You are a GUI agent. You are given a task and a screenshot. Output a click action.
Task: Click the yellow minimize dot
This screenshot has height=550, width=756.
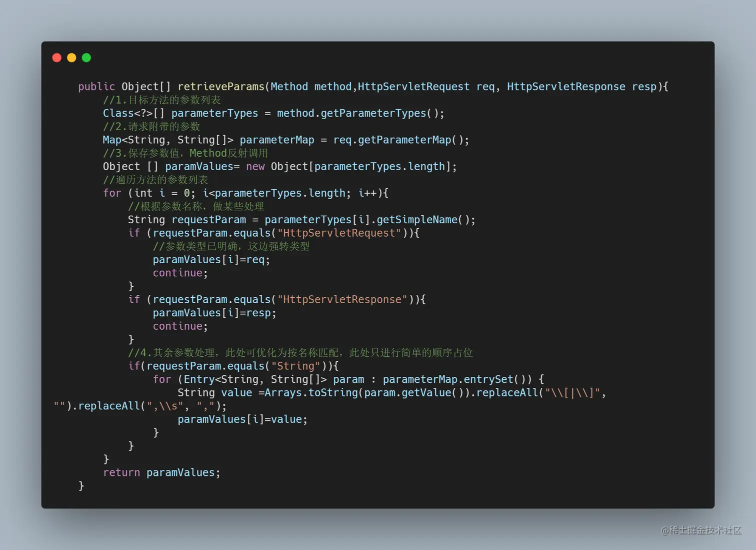pyautogui.click(x=71, y=58)
